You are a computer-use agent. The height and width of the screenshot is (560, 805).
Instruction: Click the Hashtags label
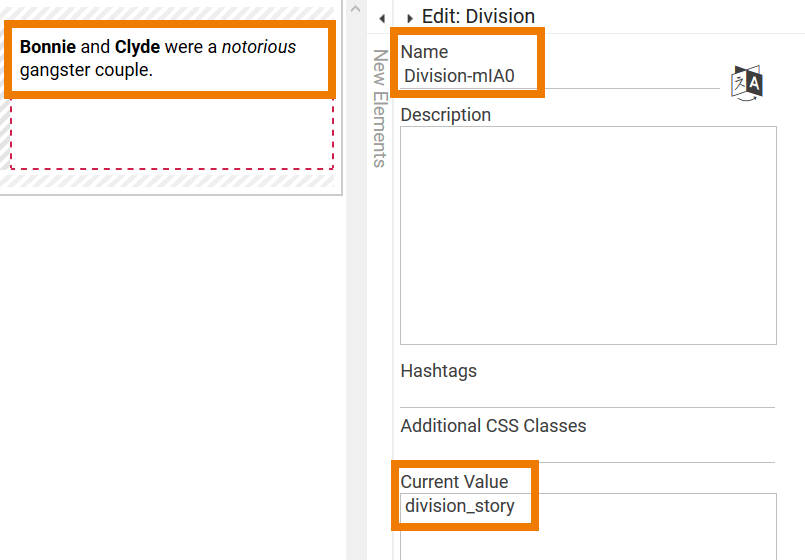coord(439,371)
